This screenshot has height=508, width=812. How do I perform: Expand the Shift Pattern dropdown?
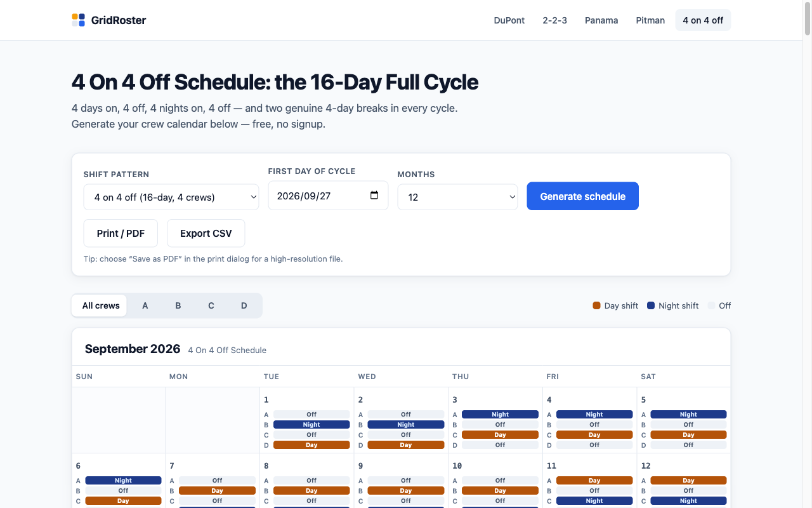171,197
